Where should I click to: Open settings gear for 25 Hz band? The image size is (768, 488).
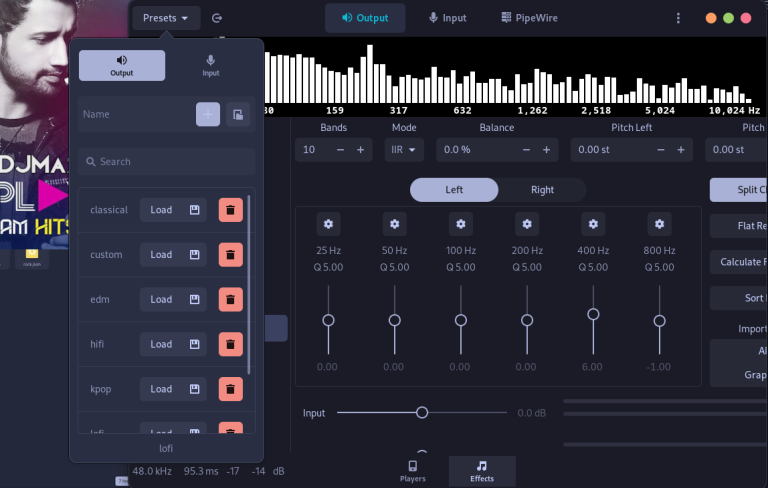tap(328, 223)
